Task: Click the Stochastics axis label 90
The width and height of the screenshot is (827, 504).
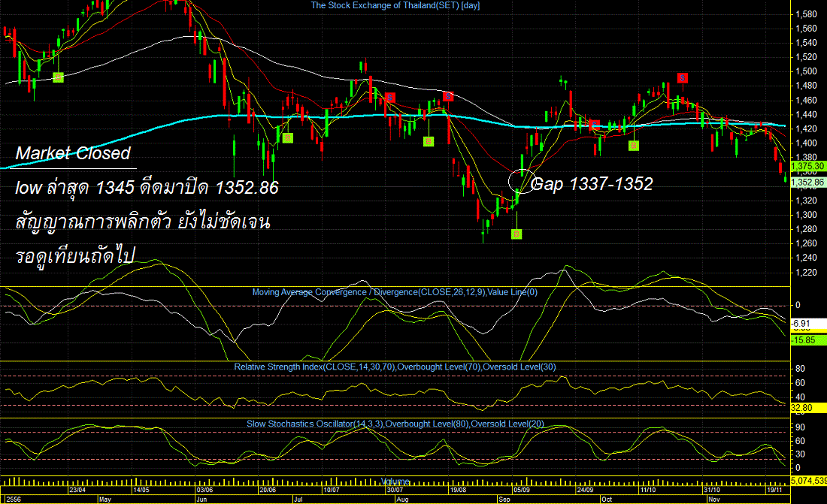Action: (x=800, y=427)
